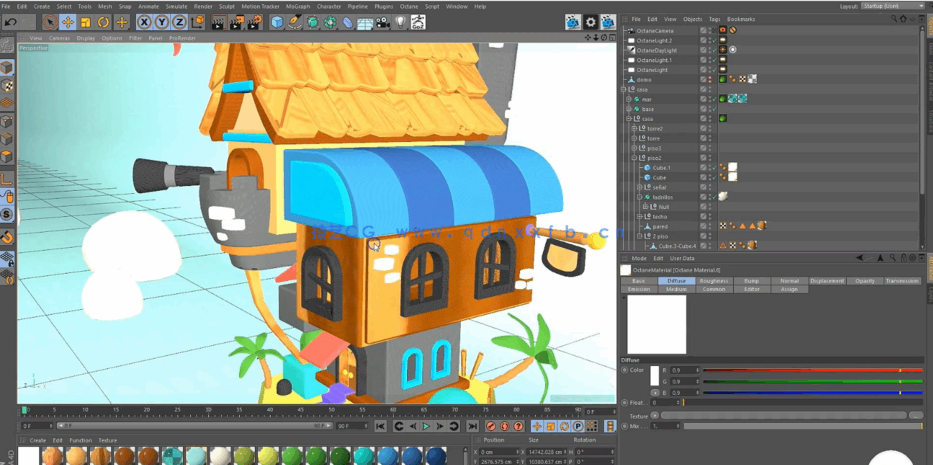Select the Live Selection tool
Screen dimensions: 933x465
tap(51, 23)
